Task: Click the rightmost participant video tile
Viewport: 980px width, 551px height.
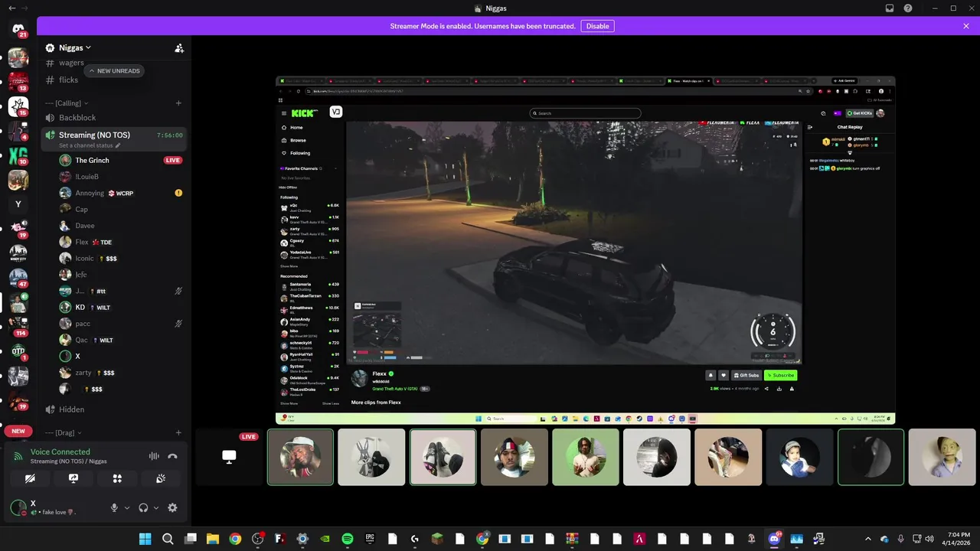Action: [x=942, y=457]
